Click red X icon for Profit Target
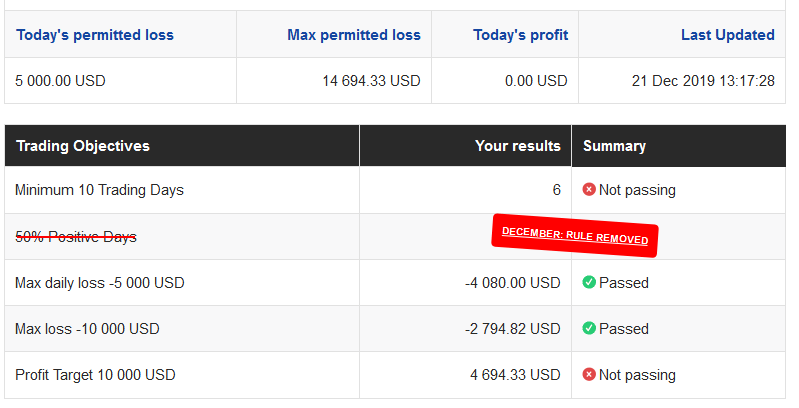Screen dimensions: 799x408 tap(589, 375)
